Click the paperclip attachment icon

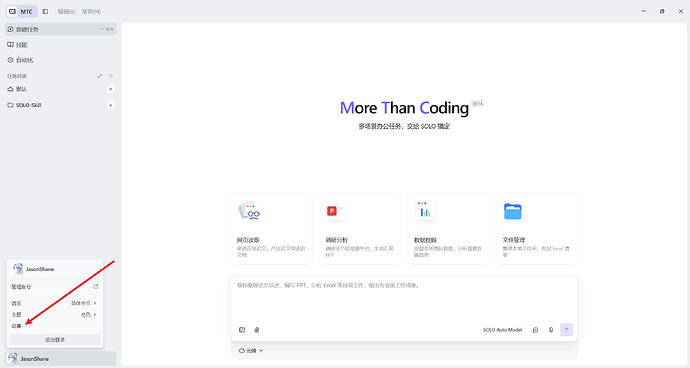click(x=257, y=330)
